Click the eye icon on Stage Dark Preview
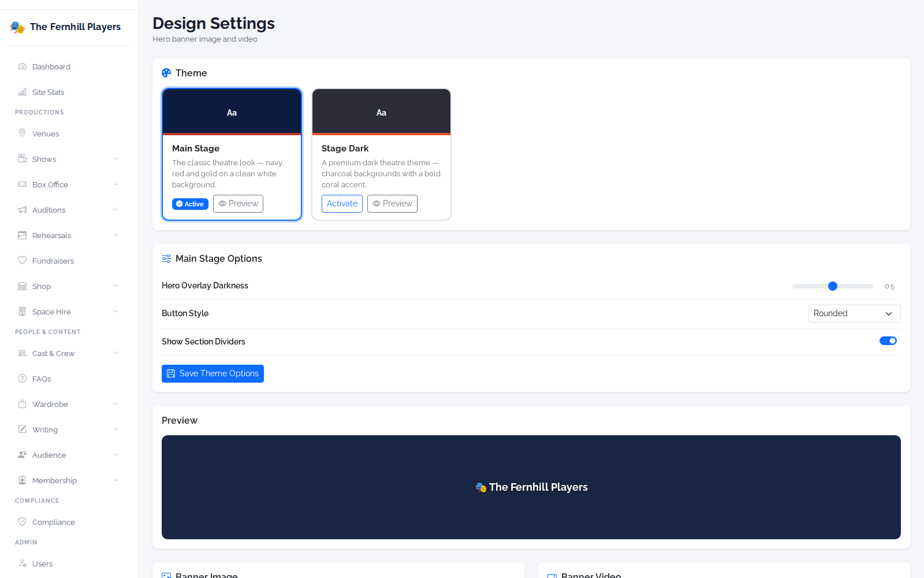This screenshot has width=924, height=578. (x=377, y=203)
